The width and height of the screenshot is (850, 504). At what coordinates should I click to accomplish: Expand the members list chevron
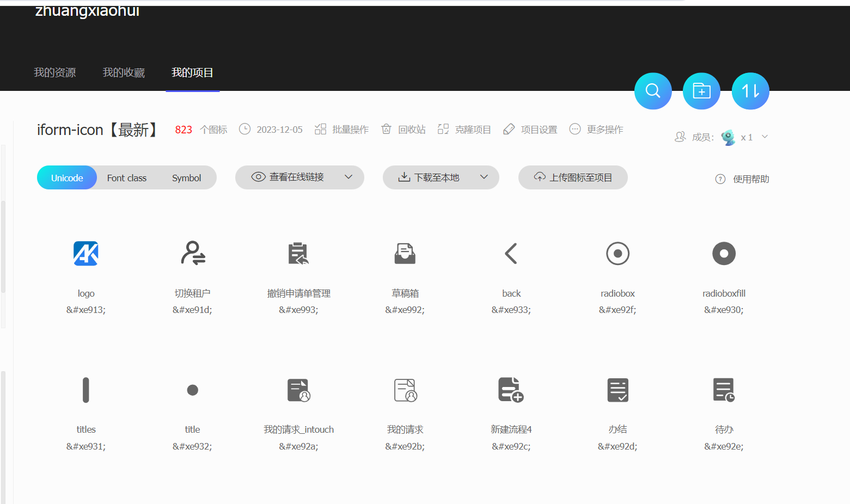765,137
